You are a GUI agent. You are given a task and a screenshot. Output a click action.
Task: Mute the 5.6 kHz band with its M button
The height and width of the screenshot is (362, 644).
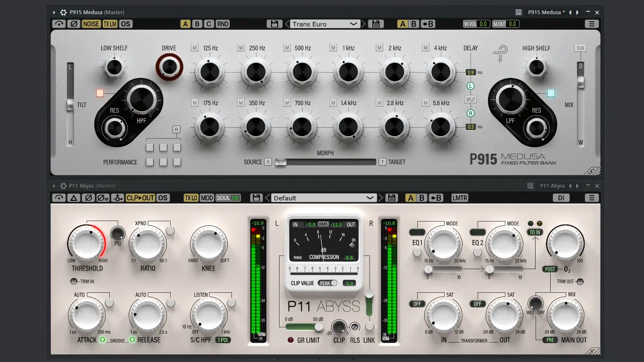click(x=426, y=103)
